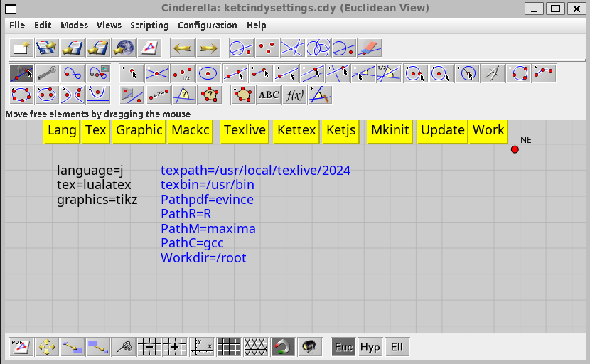Screen dimensions: 590x364
Task: Click the select all lines icon
Action: tap(293, 48)
